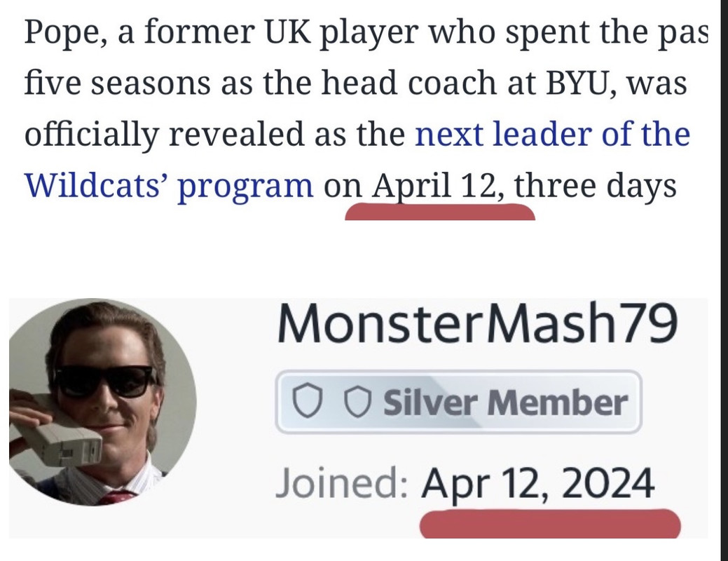
Task: Click the "Joined:" label
Action: (341, 484)
